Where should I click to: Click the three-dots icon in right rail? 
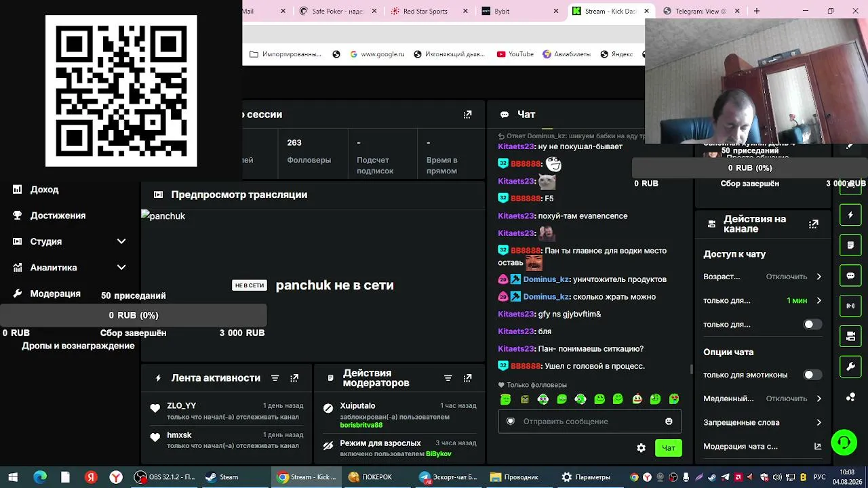(850, 397)
